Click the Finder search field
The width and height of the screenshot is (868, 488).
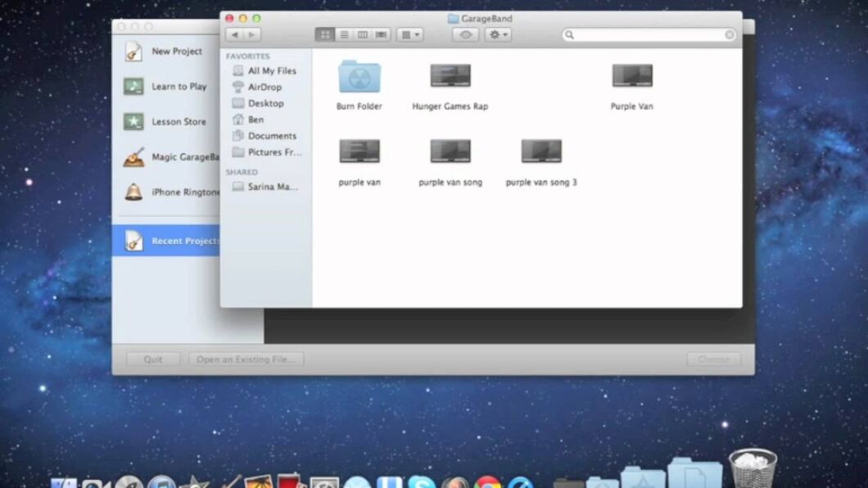(648, 35)
